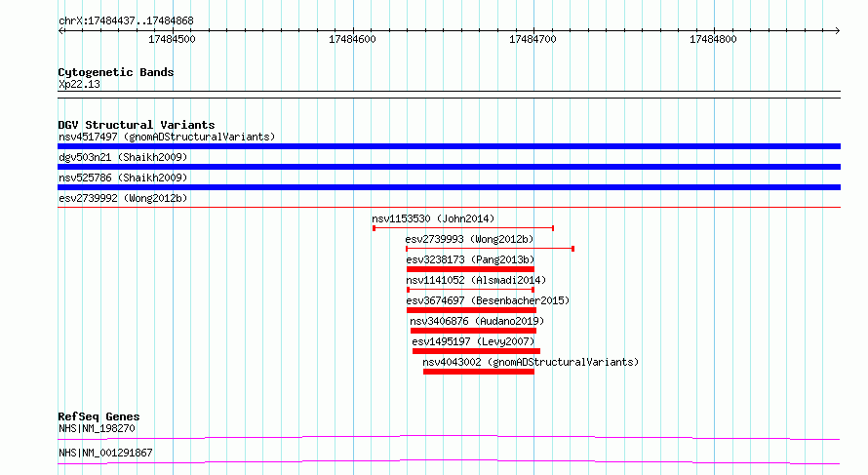868x475 pixels.
Task: Click the Xp22.13 band label
Action: pos(79,84)
